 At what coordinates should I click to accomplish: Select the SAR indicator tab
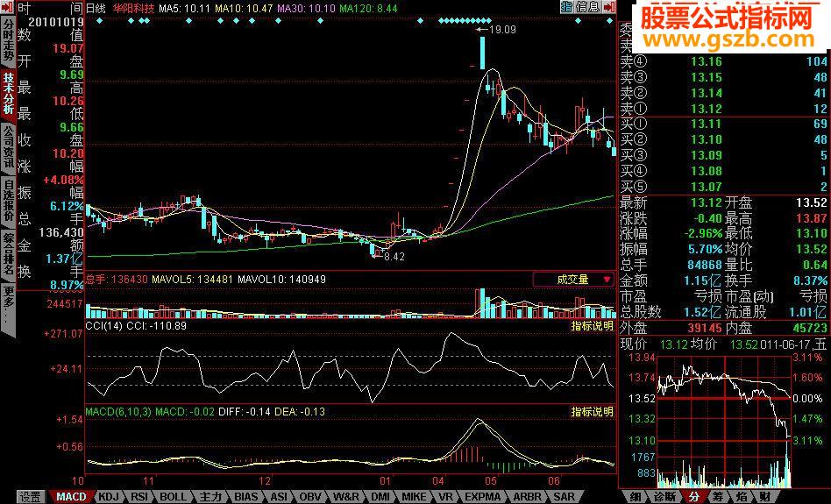pos(564,497)
